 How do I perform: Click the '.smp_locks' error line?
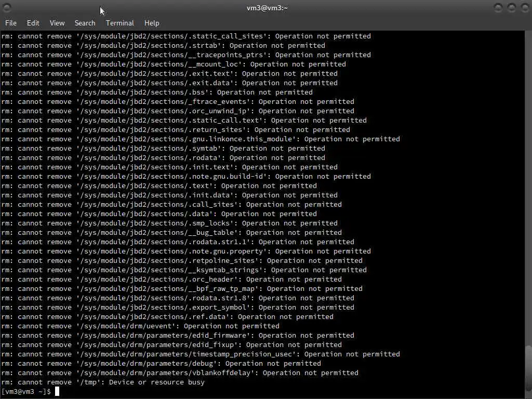pos(169,223)
